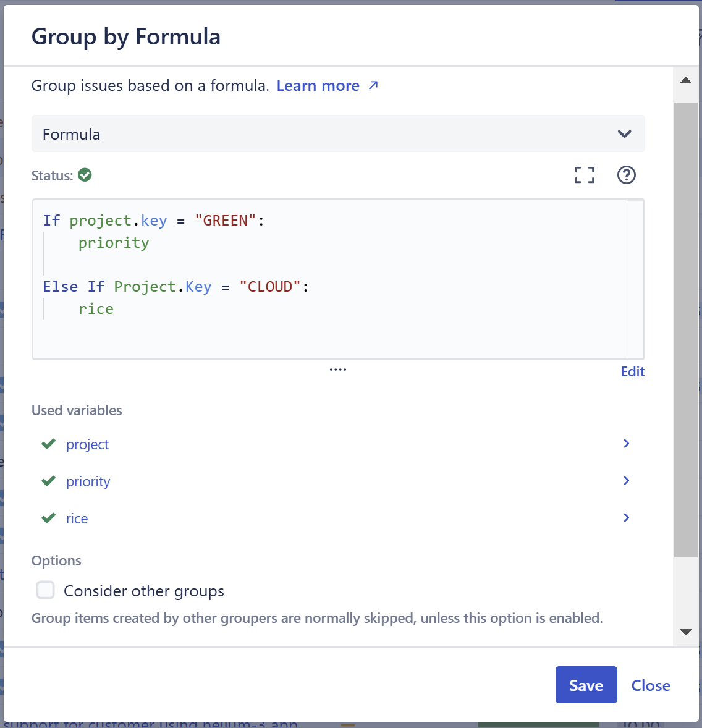Save the Group by Formula settings
The height and width of the screenshot is (728, 702).
586,685
